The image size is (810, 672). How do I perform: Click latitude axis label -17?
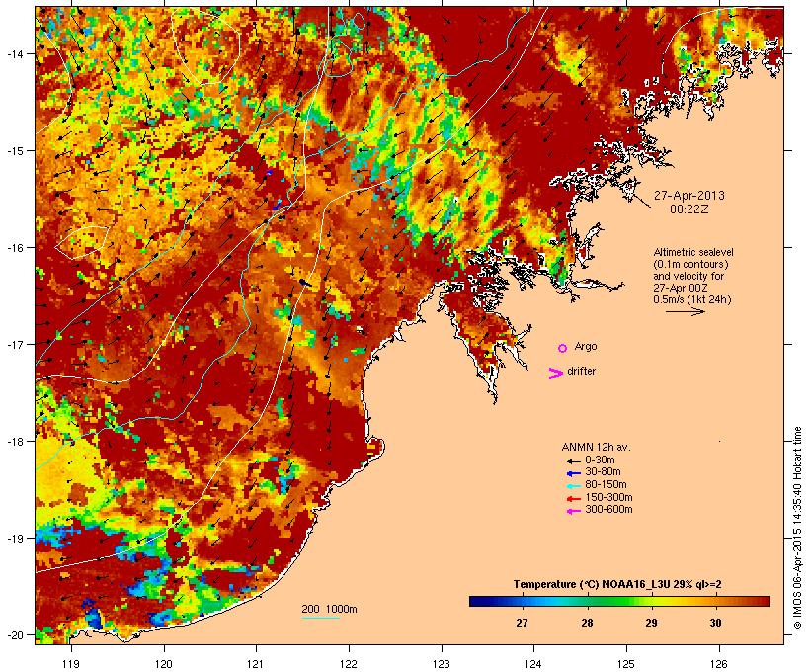tap(15, 345)
